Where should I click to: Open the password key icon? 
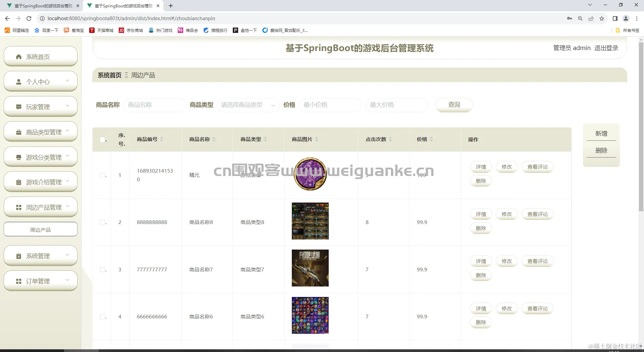coord(570,18)
